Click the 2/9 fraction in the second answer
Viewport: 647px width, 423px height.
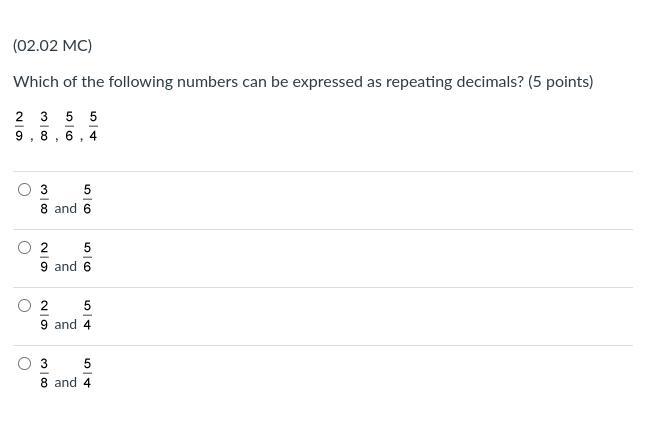[44, 257]
